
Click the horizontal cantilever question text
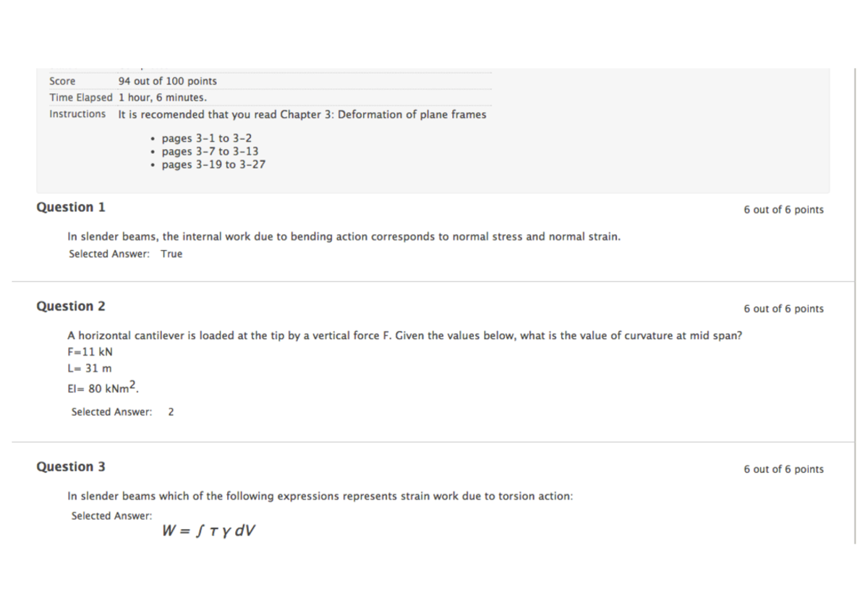[x=404, y=335]
